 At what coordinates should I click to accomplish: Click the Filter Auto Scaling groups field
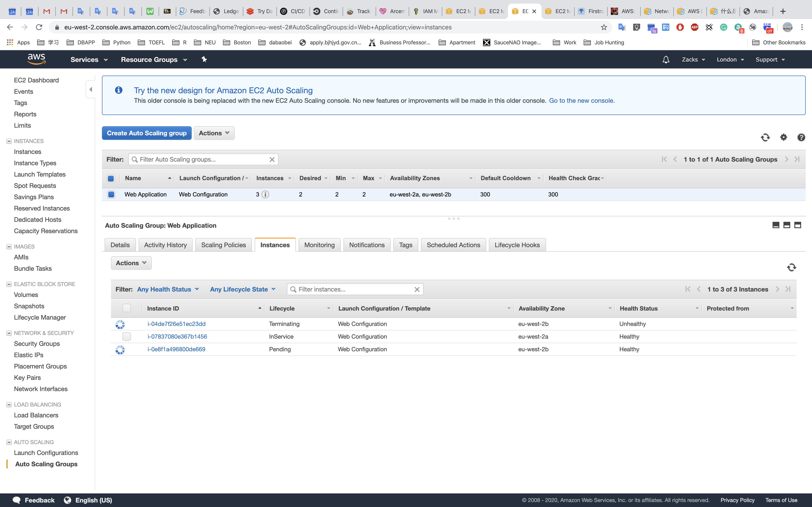tap(201, 159)
